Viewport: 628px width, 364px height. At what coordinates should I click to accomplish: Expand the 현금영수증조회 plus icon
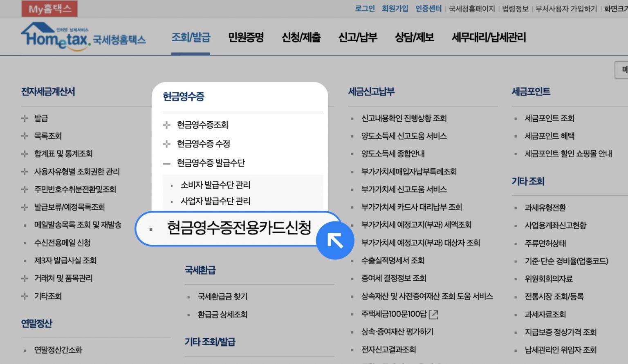coord(166,125)
